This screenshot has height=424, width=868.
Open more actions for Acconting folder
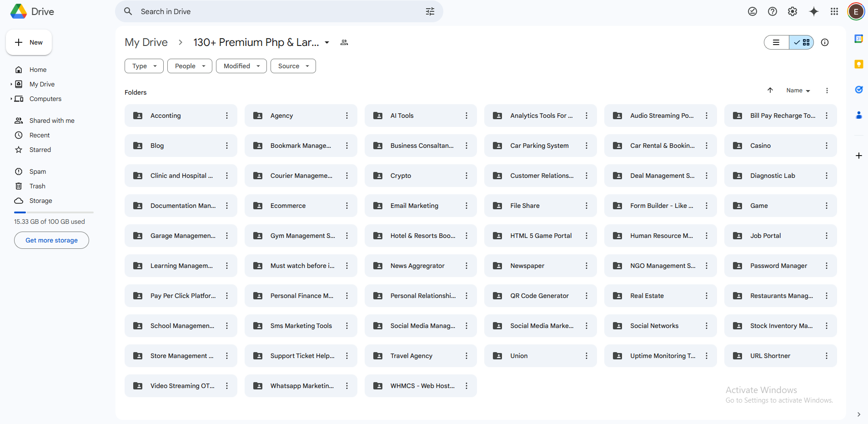tap(227, 116)
